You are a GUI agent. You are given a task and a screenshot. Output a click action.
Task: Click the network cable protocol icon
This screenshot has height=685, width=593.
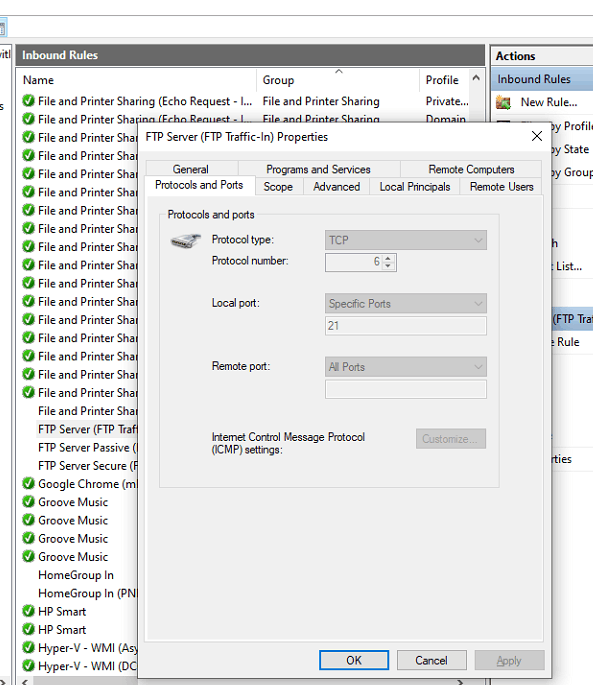click(185, 240)
